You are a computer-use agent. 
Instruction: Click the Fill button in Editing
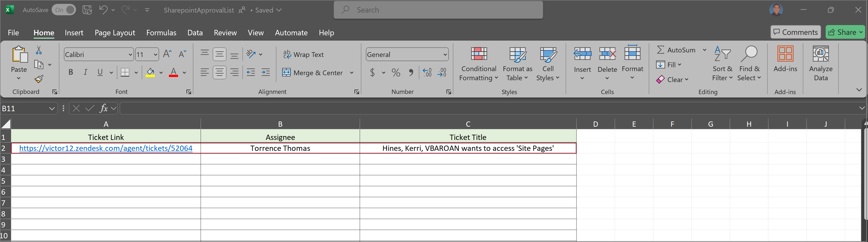click(668, 65)
